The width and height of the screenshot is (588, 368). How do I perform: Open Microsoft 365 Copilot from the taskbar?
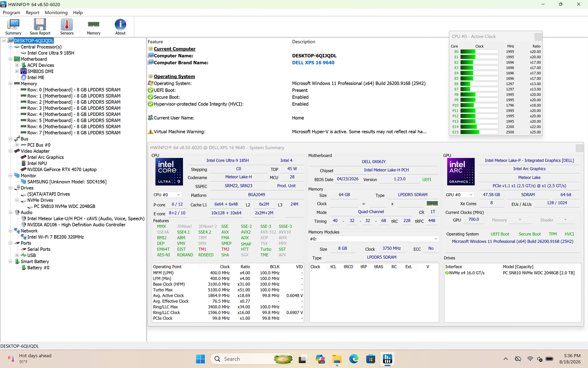tap(320, 359)
